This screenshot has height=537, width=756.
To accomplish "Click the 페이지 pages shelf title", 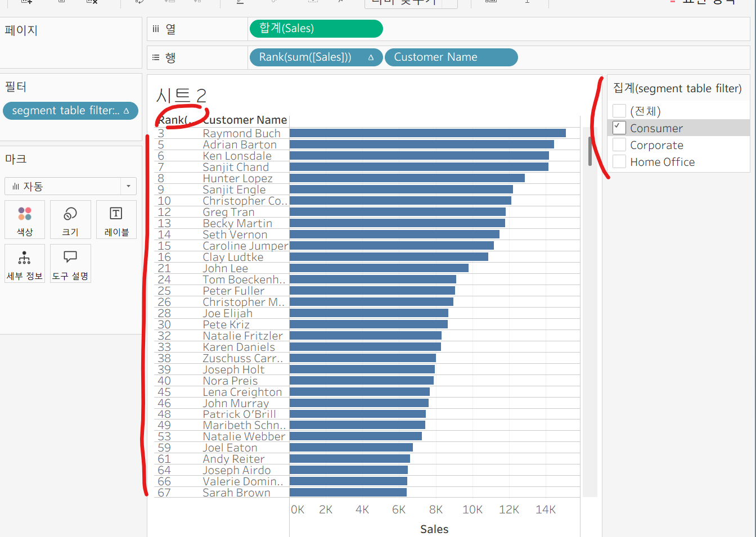I will pos(21,30).
